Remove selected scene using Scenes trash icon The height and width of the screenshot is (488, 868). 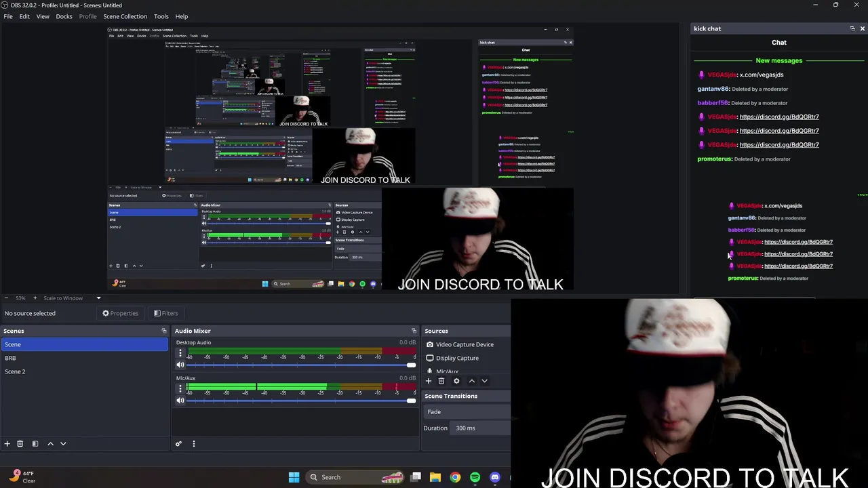click(20, 443)
